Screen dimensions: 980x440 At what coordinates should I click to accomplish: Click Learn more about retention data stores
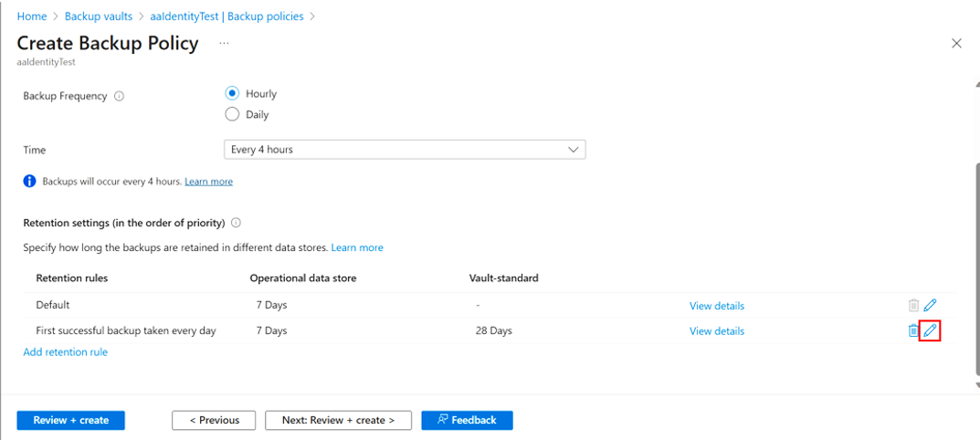point(357,247)
